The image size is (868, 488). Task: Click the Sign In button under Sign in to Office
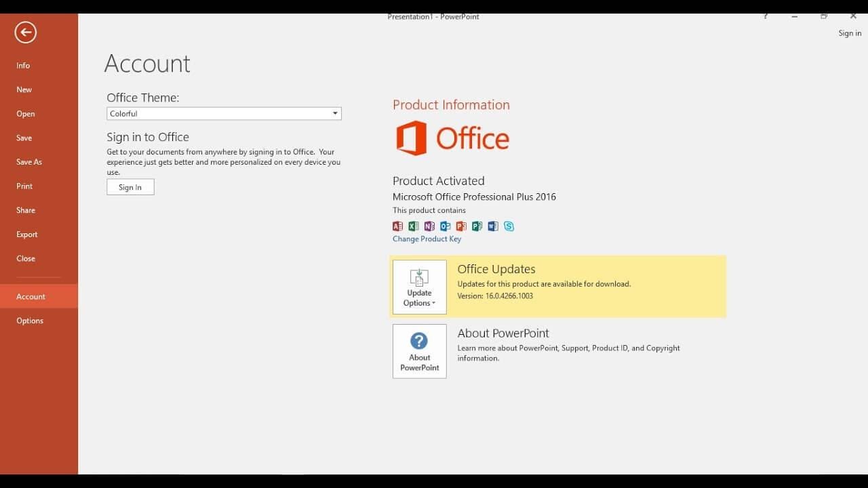[x=130, y=187]
